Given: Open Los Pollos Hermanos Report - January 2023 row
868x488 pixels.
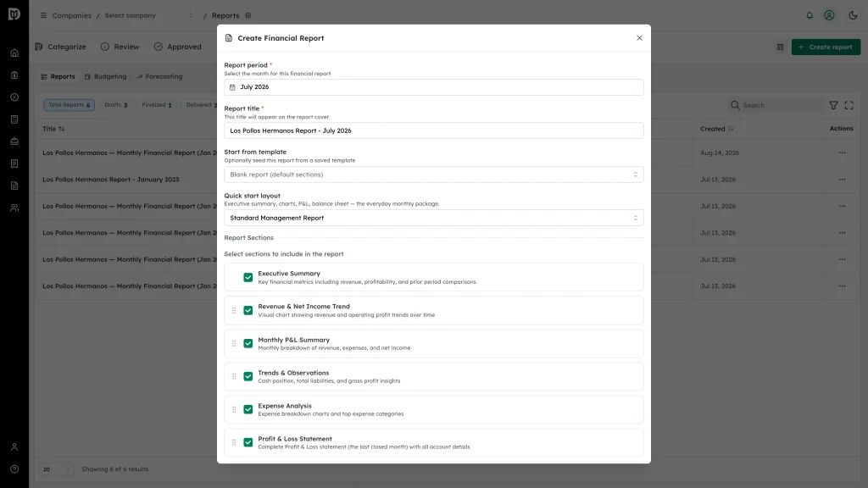Looking at the screenshot, I should [x=111, y=180].
